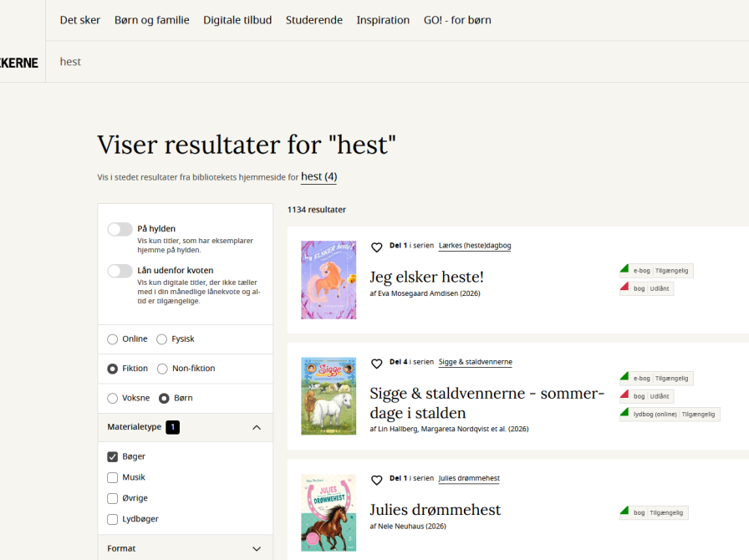Click bog Udlånt badge for Sigge
This screenshot has height=560, width=749.
pos(647,396)
